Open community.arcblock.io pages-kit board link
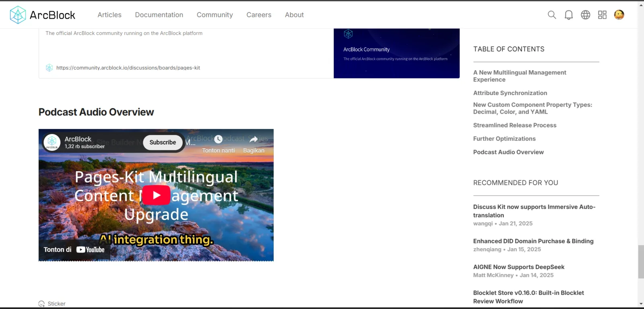 tap(128, 68)
